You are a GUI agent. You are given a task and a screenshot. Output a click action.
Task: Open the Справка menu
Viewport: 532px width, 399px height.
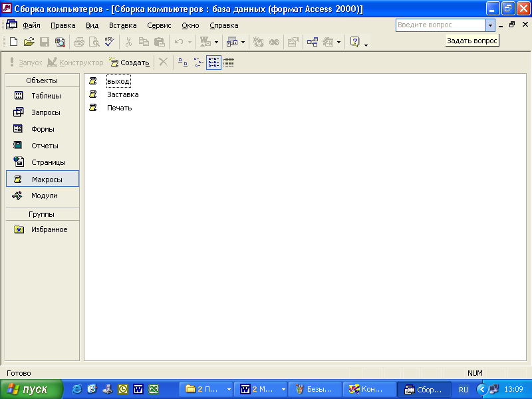coord(224,25)
